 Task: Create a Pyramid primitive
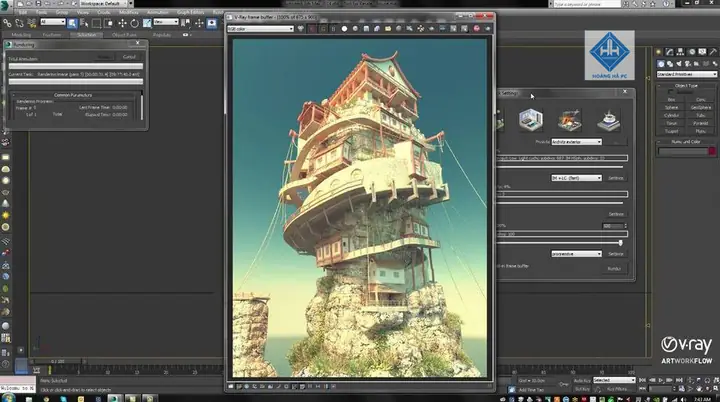pos(701,123)
